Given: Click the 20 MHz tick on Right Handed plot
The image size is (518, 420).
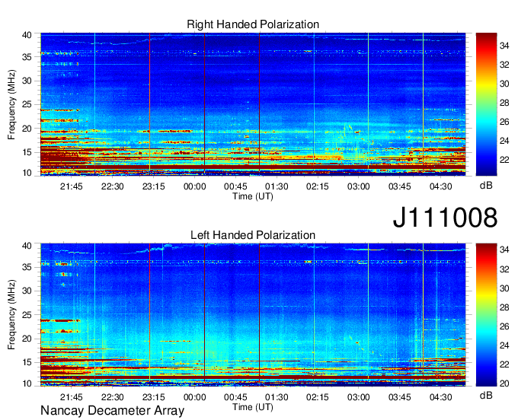Looking at the screenshot, I should click(27, 129).
